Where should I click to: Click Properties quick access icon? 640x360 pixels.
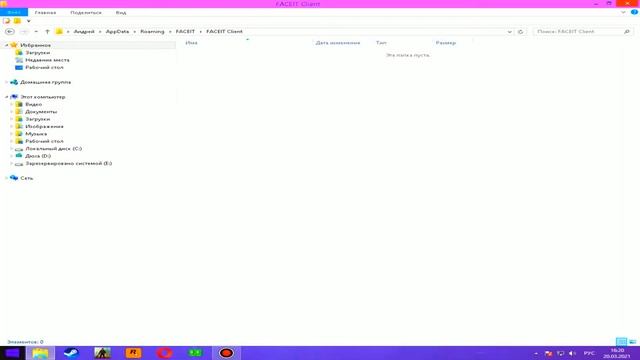pyautogui.click(x=6, y=21)
